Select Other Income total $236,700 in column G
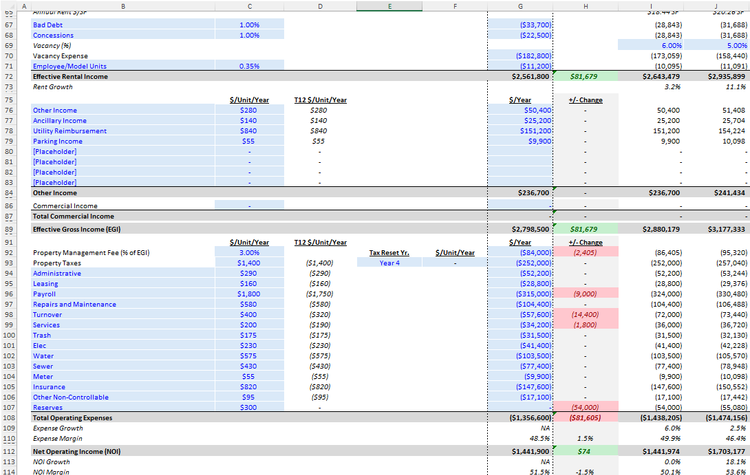750x475 pixels. pos(520,193)
